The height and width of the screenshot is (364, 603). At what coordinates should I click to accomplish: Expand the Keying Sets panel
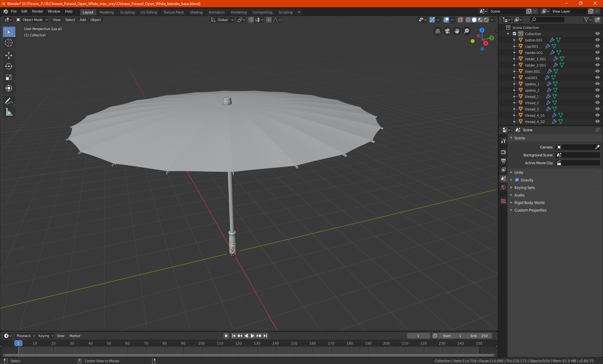(x=524, y=188)
